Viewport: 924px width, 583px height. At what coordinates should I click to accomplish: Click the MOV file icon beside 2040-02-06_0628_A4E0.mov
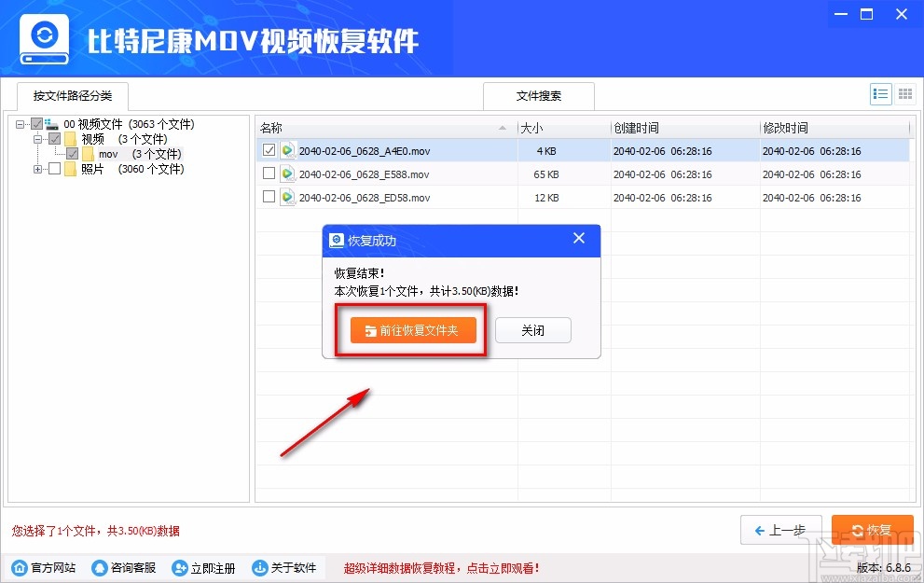pos(287,150)
